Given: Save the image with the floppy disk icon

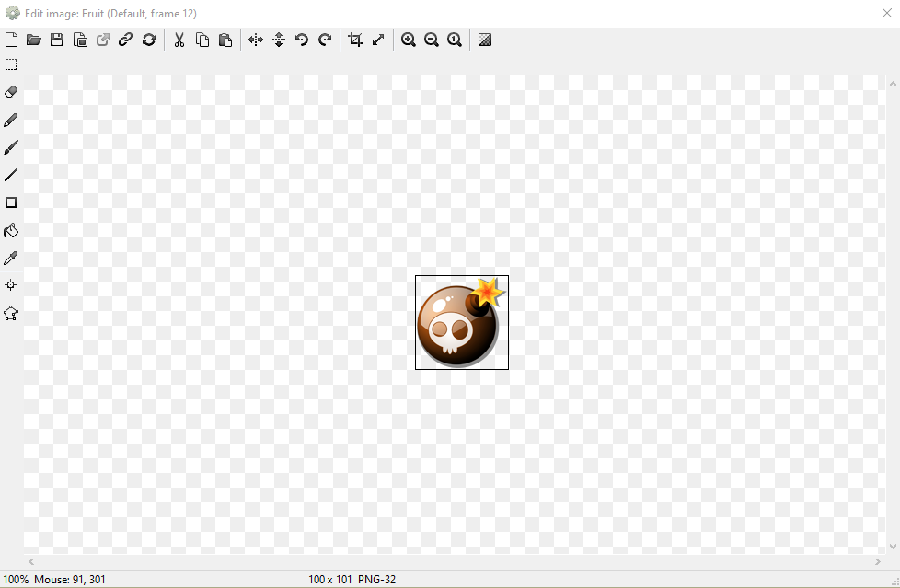Looking at the screenshot, I should pos(57,40).
